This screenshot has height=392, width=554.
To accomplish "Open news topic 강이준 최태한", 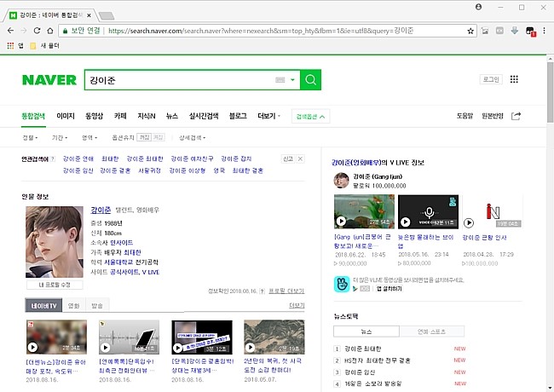I will [x=363, y=349].
